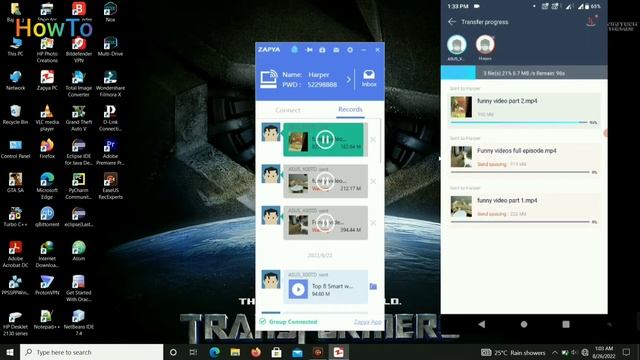Open the taskbar notification center
Image resolution: width=640 pixels, height=360 pixels.
pyautogui.click(x=626, y=352)
